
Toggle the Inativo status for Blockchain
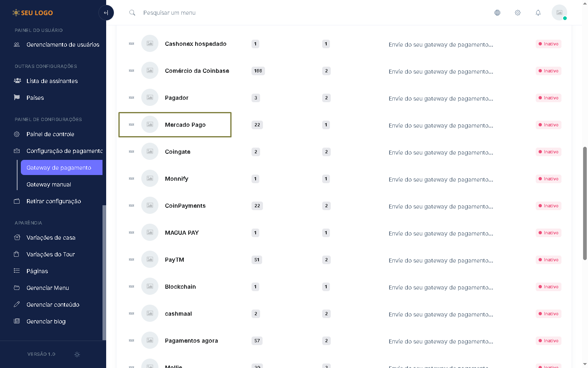pyautogui.click(x=548, y=287)
